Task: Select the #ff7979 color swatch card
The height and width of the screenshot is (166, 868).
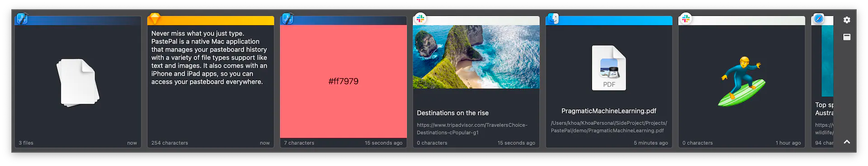Action: (x=343, y=81)
